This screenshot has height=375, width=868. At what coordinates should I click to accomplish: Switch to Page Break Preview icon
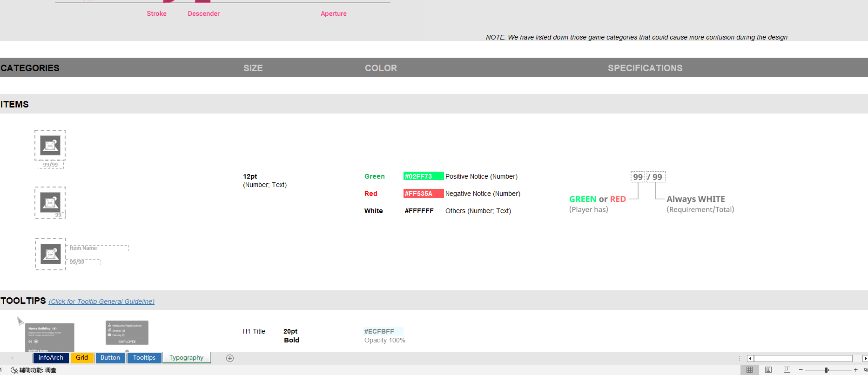(x=787, y=370)
